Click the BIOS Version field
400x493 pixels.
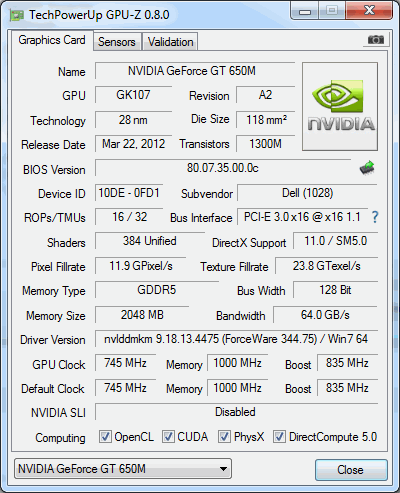point(223,168)
